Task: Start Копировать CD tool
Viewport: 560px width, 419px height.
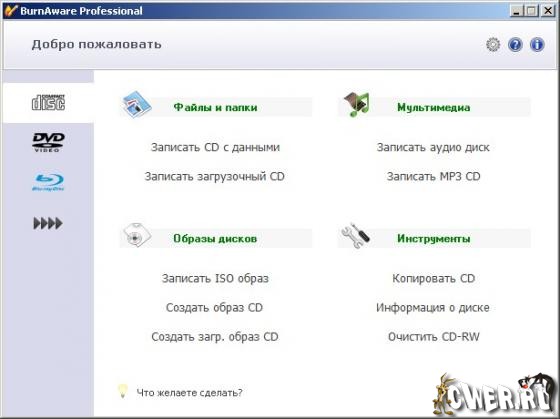Action: [x=434, y=278]
